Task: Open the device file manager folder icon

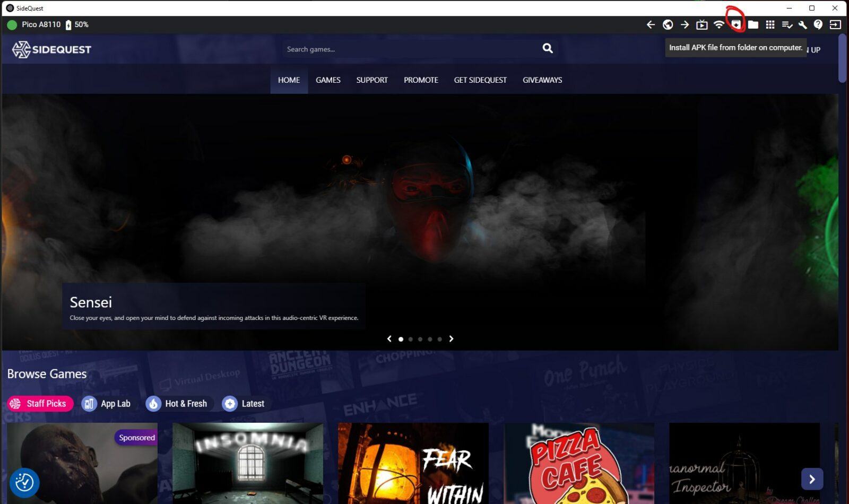Action: coord(753,24)
